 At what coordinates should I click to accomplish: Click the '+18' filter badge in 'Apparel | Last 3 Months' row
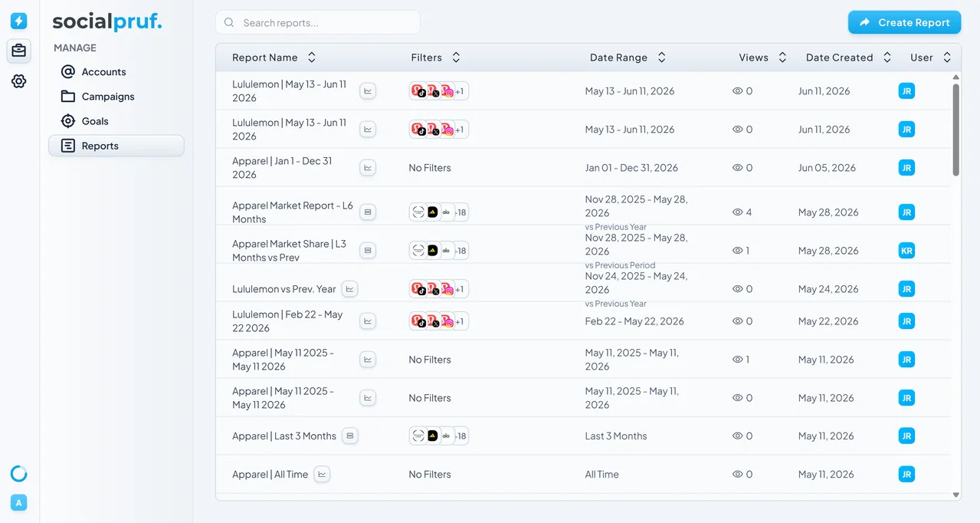tap(460, 436)
